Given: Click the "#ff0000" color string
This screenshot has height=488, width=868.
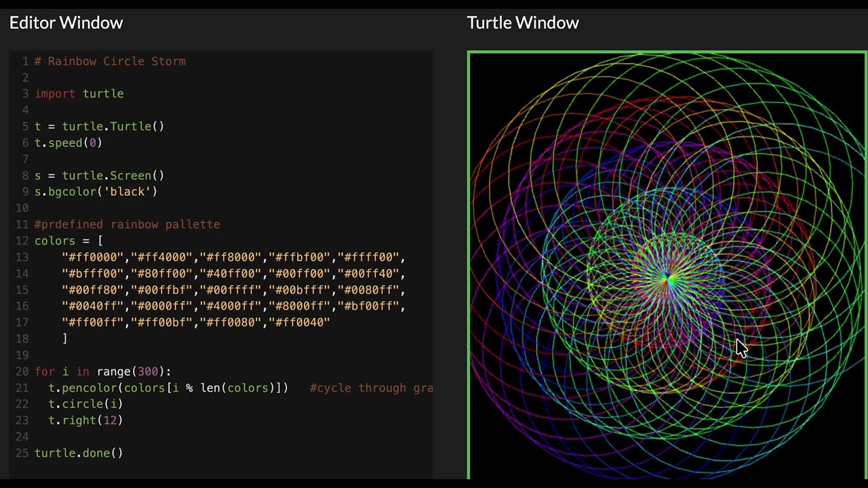Looking at the screenshot, I should pos(93,257).
